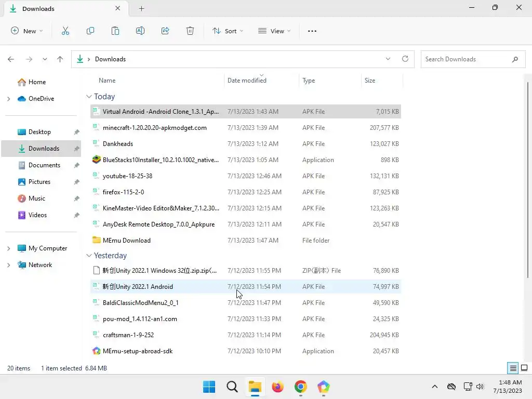Open recent locations dropdown arrow

tap(45, 59)
